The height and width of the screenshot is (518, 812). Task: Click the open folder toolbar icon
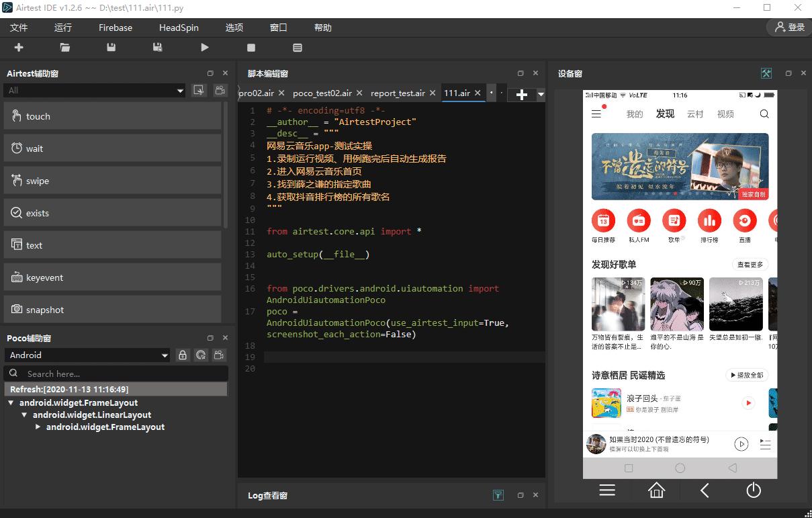coord(65,48)
